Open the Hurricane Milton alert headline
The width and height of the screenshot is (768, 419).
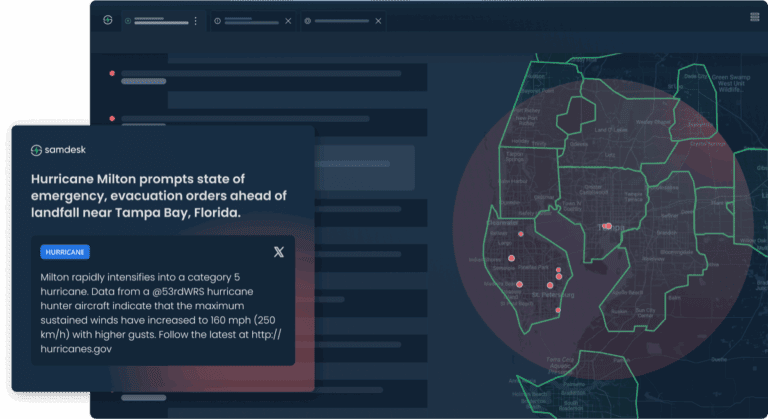click(158, 195)
